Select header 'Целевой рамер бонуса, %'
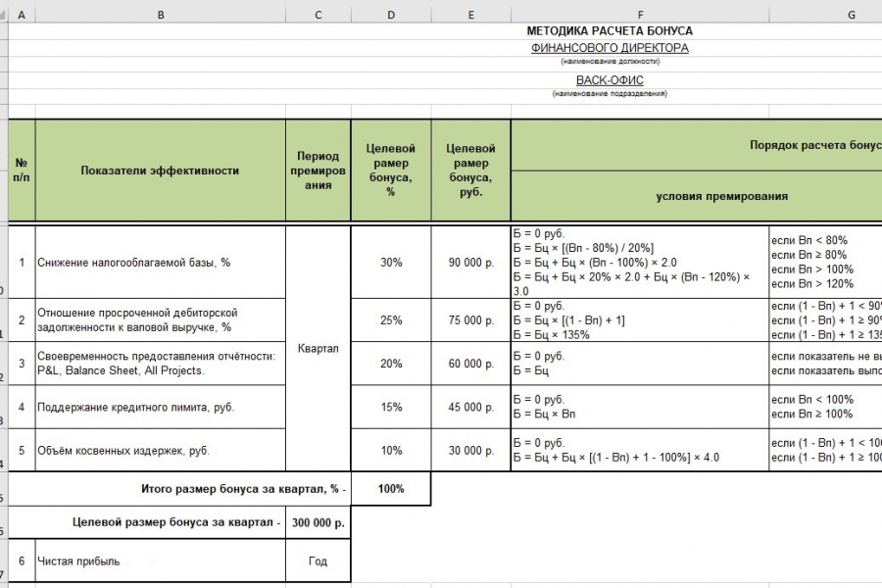 pos(391,170)
